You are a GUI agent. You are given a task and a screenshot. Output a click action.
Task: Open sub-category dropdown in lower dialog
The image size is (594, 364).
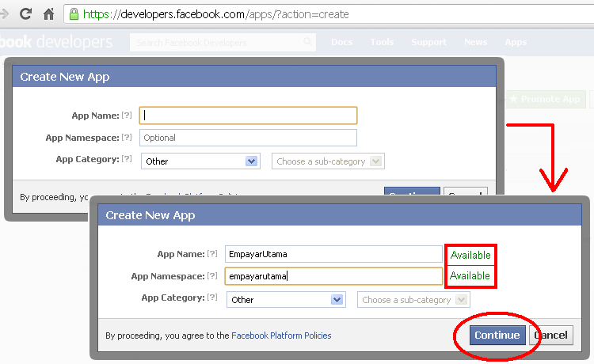[413, 300]
